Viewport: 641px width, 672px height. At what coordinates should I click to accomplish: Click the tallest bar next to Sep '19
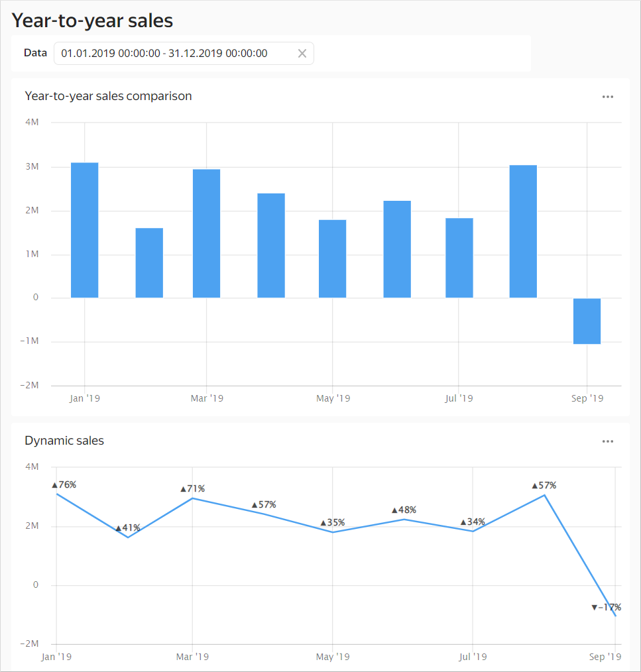[x=523, y=231]
